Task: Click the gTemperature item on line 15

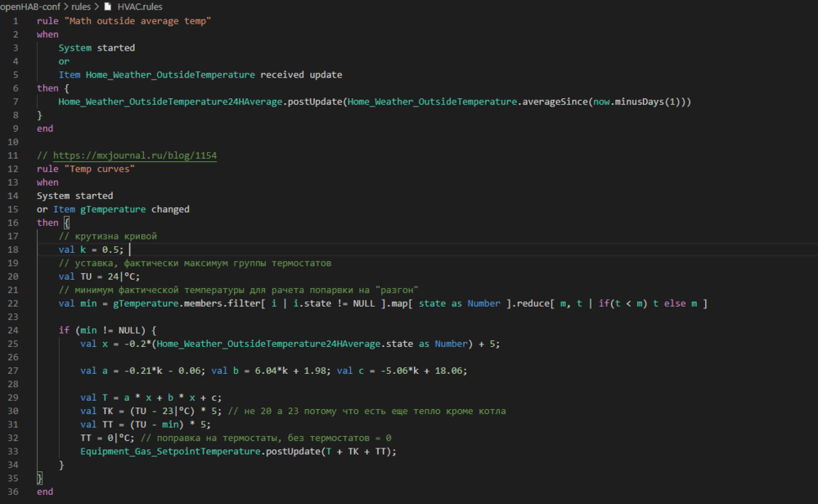Action: pyautogui.click(x=114, y=209)
